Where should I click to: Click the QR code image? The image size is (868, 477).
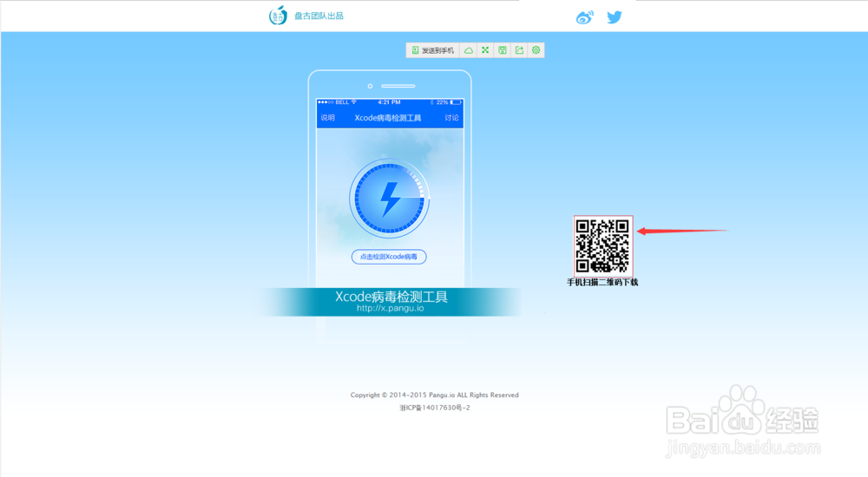pyautogui.click(x=603, y=245)
